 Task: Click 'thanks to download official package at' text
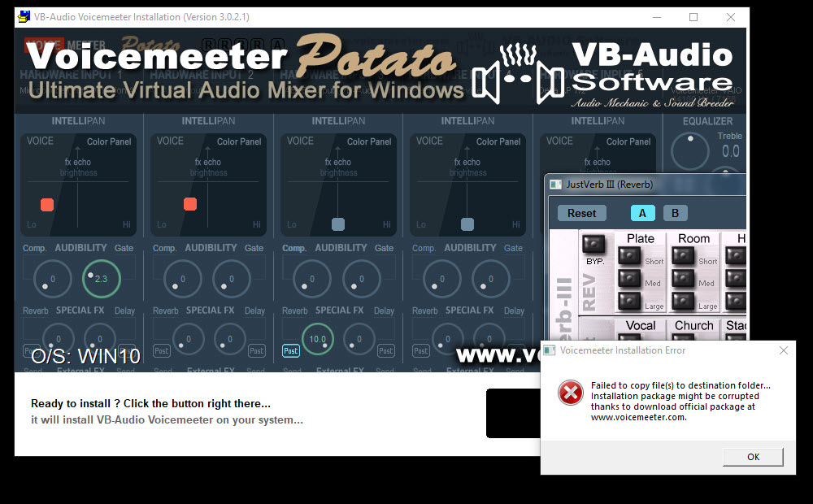(673, 406)
